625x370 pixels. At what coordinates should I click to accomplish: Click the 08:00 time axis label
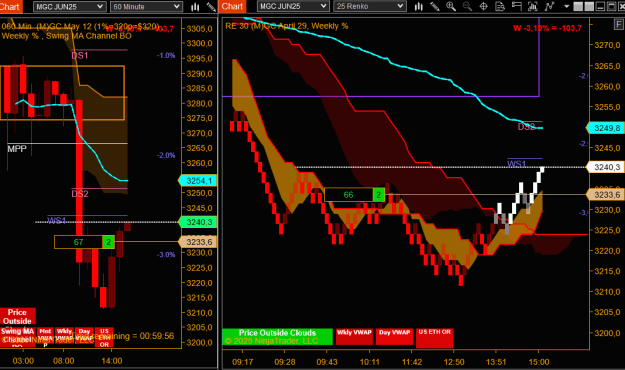click(64, 361)
